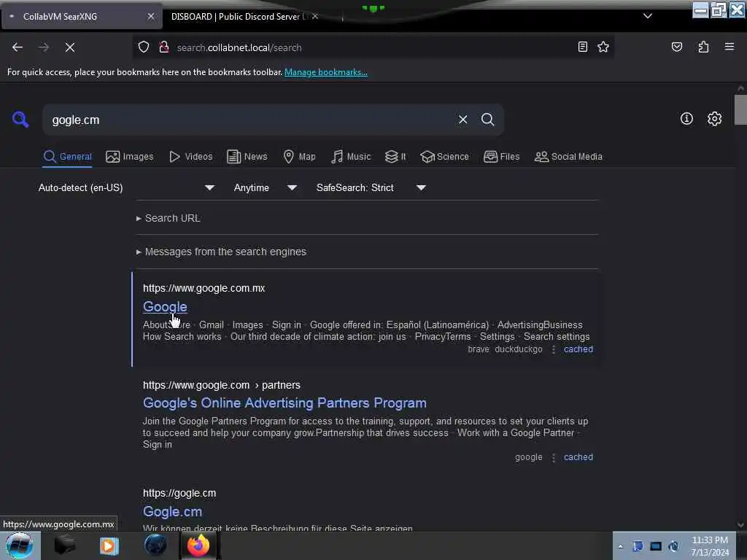
Task: Clear the search query with the X icon
Action: 462,120
